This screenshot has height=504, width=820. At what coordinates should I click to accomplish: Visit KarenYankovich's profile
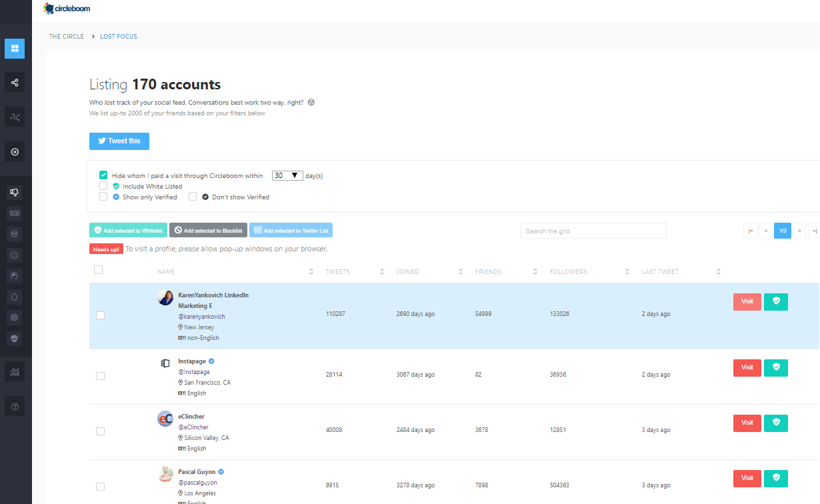747,301
